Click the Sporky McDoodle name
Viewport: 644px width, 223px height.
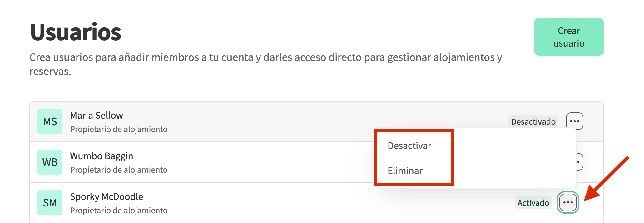click(107, 197)
